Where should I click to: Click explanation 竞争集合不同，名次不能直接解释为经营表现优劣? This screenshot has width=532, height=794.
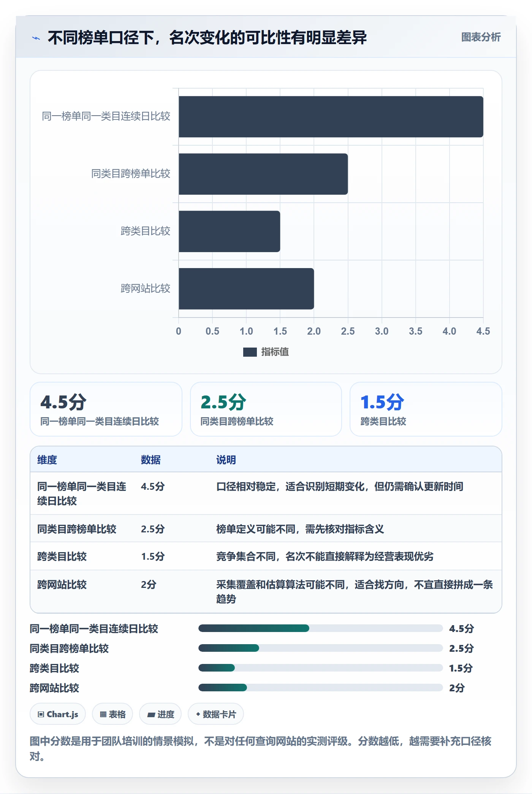point(325,557)
